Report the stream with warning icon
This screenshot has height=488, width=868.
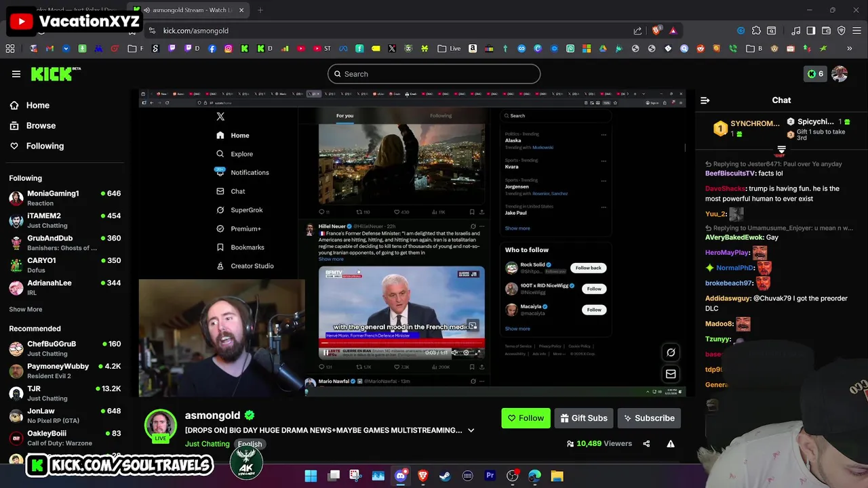click(671, 444)
